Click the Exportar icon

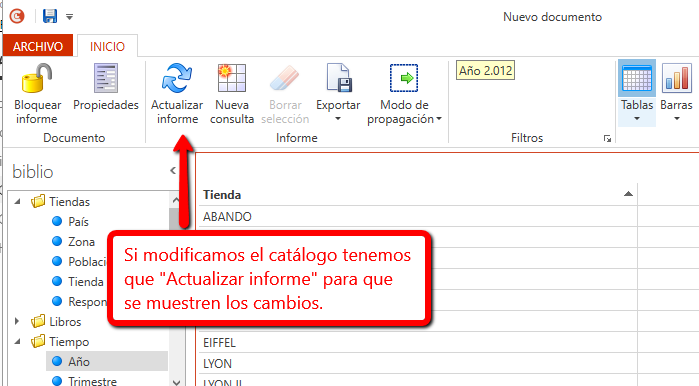(x=339, y=78)
